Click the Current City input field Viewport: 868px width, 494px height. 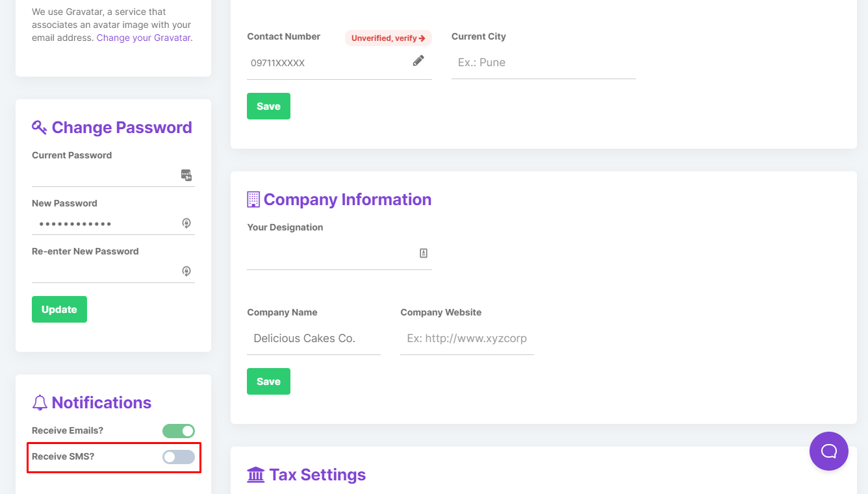(544, 63)
